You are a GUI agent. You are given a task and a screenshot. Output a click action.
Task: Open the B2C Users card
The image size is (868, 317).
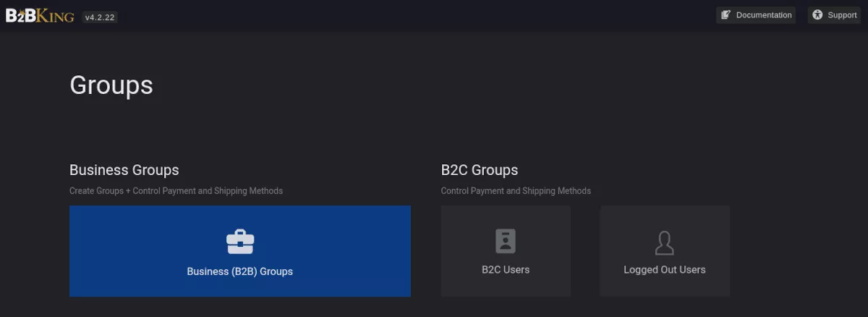click(x=506, y=251)
